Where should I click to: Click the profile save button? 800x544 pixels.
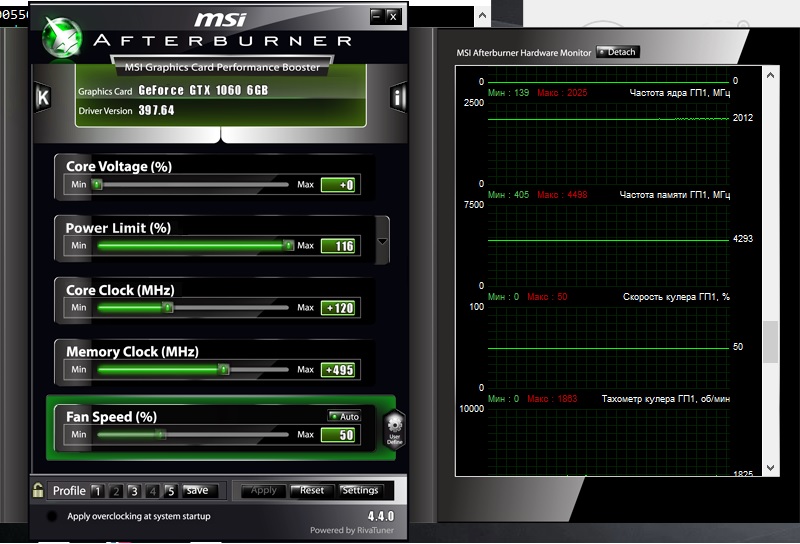[199, 490]
